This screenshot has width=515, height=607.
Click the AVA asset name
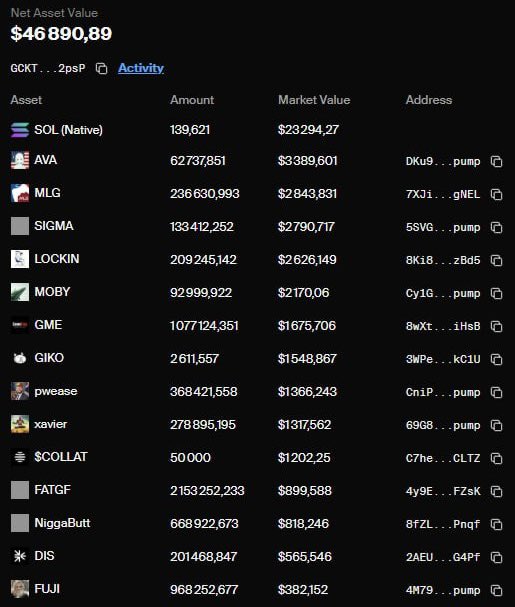[45, 159]
